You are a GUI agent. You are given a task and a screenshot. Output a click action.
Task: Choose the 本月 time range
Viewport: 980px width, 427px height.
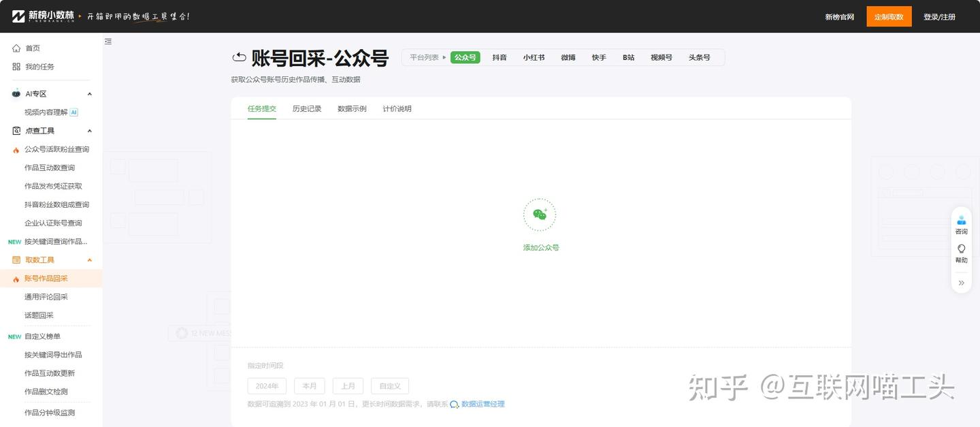click(x=310, y=386)
